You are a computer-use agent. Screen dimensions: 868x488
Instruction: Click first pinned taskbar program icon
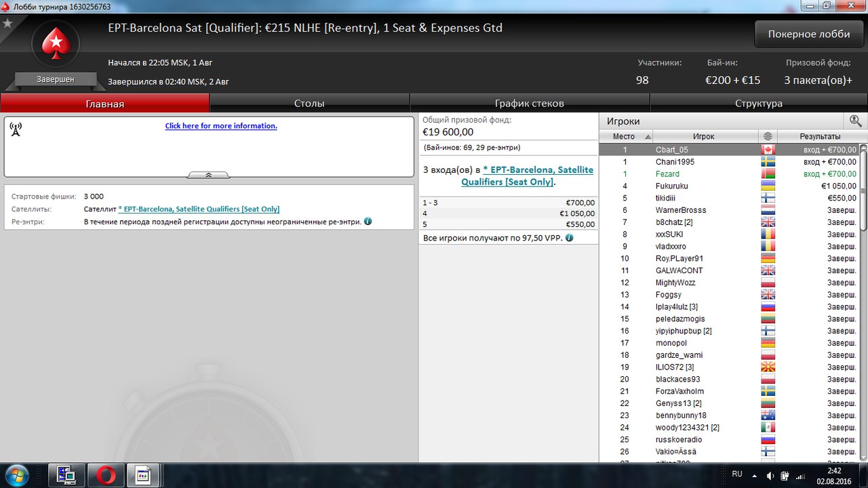(x=66, y=474)
